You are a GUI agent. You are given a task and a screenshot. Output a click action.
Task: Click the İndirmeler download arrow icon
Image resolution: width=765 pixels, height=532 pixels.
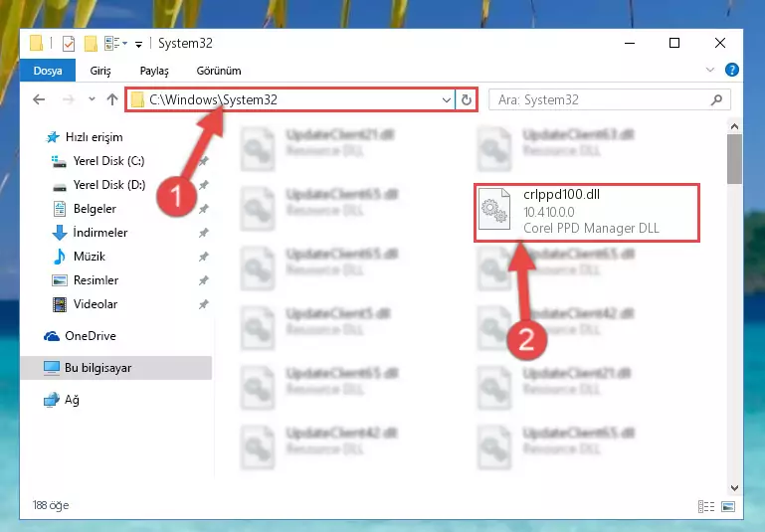tap(60, 233)
